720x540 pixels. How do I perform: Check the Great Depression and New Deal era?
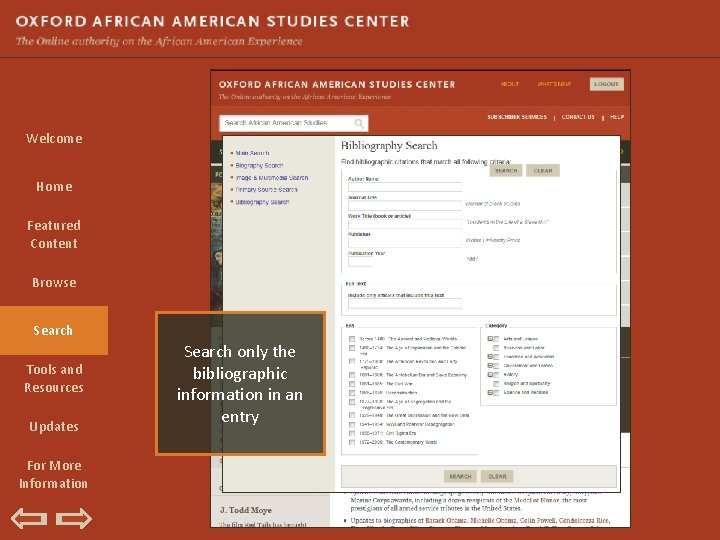(352, 416)
